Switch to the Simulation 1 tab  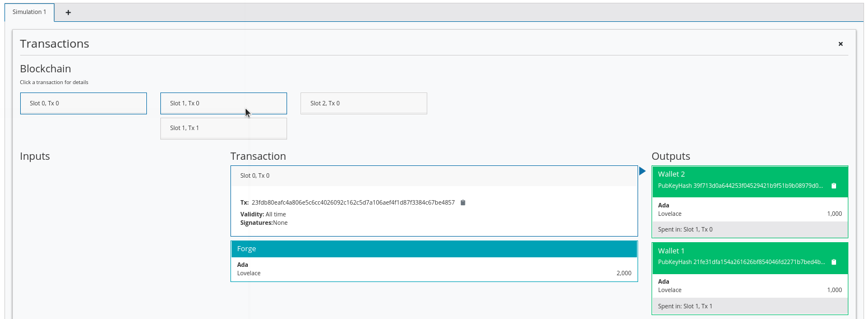pyautogui.click(x=29, y=12)
